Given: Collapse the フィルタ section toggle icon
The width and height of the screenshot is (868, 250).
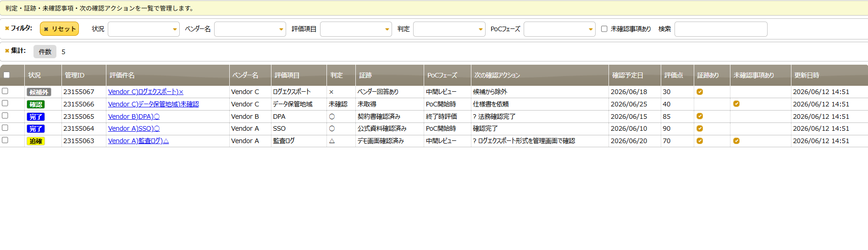Looking at the screenshot, I should coord(7,28).
